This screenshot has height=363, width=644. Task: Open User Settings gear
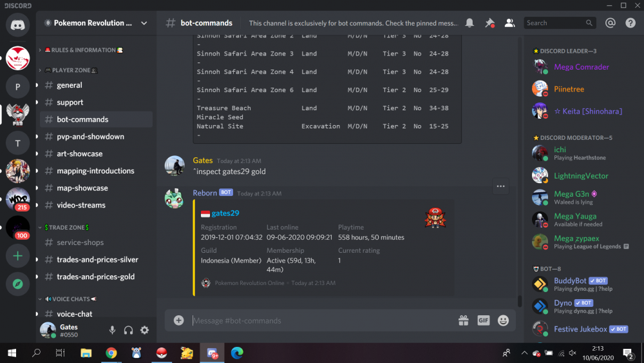[x=144, y=330]
